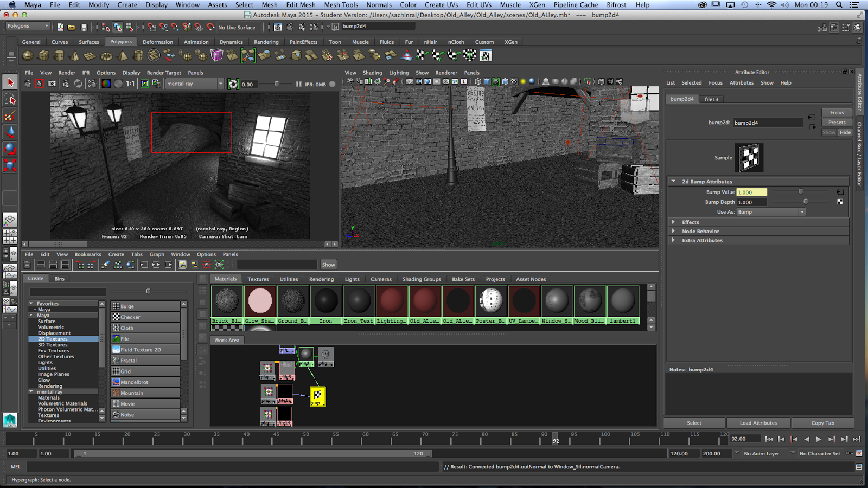
Task: Show input connections in Hypershade toolbar
Action: pos(144,265)
